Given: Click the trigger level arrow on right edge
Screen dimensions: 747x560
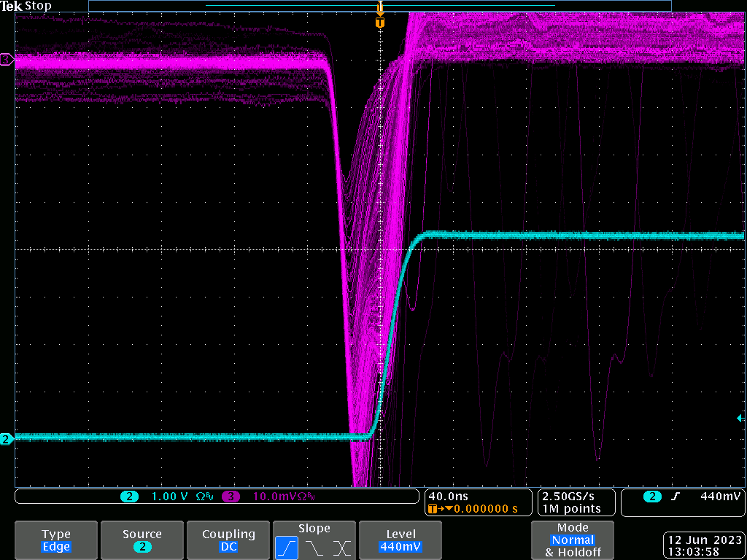Looking at the screenshot, I should click(x=740, y=419).
